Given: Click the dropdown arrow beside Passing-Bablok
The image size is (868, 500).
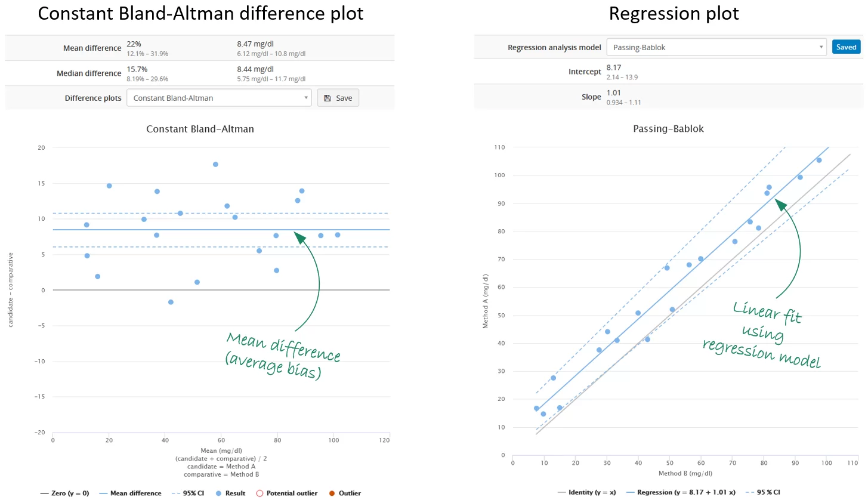Looking at the screenshot, I should 821,47.
